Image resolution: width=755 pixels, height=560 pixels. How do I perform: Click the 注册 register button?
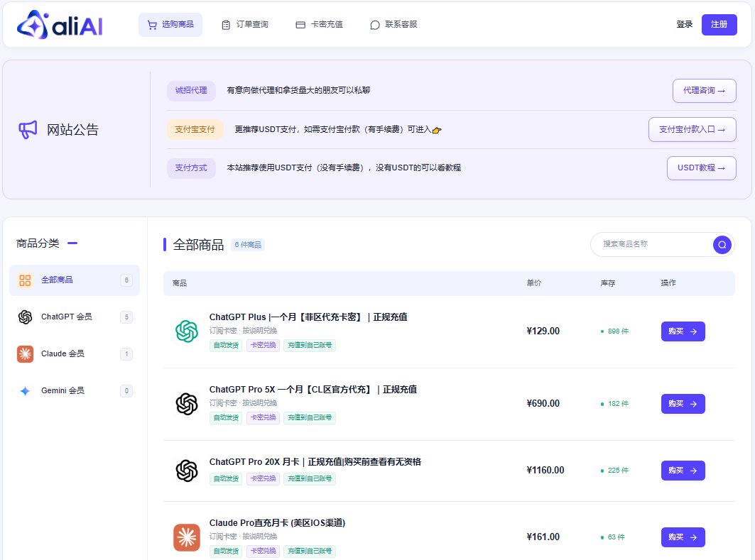point(719,25)
